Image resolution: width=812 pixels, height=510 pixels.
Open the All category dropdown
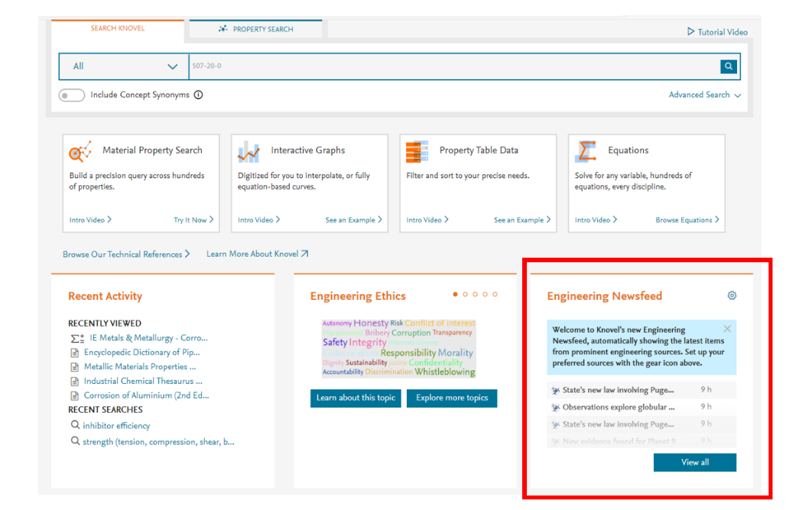124,67
